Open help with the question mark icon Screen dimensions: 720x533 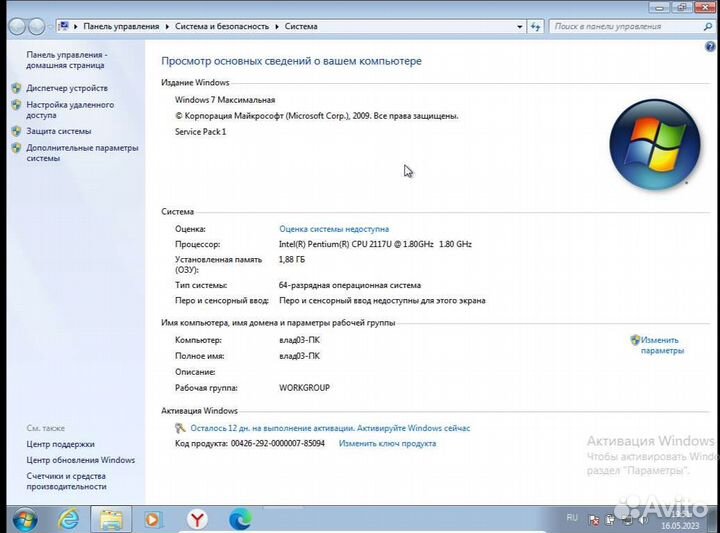click(x=710, y=46)
